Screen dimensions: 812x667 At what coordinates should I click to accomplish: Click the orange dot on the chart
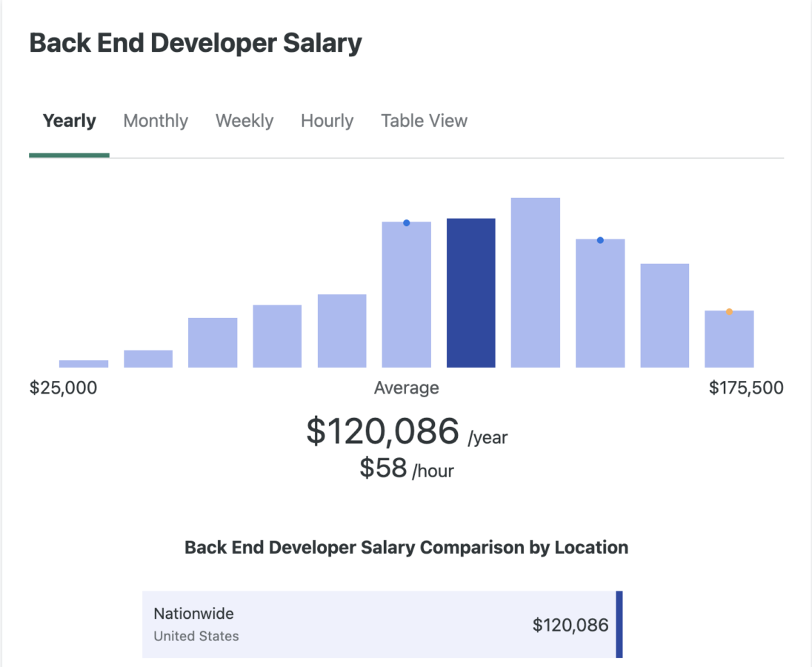(x=729, y=312)
